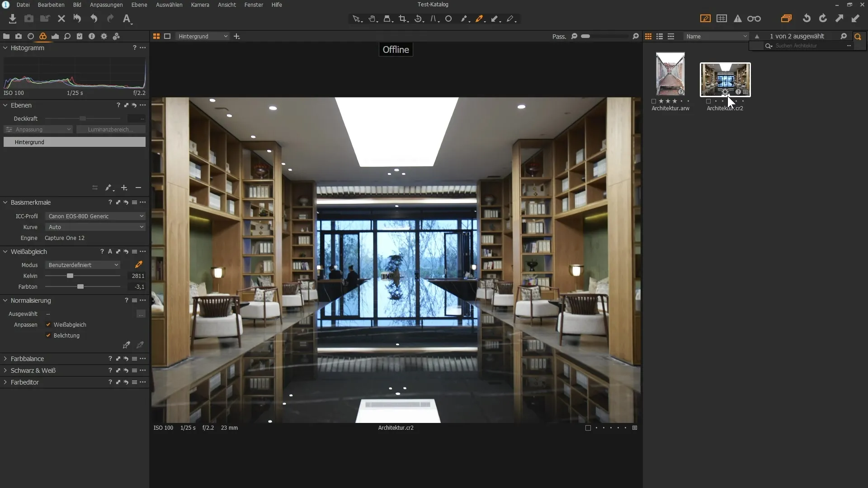This screenshot has height=488, width=868.
Task: Rotate image right using clockwise arrow
Action: (x=823, y=19)
